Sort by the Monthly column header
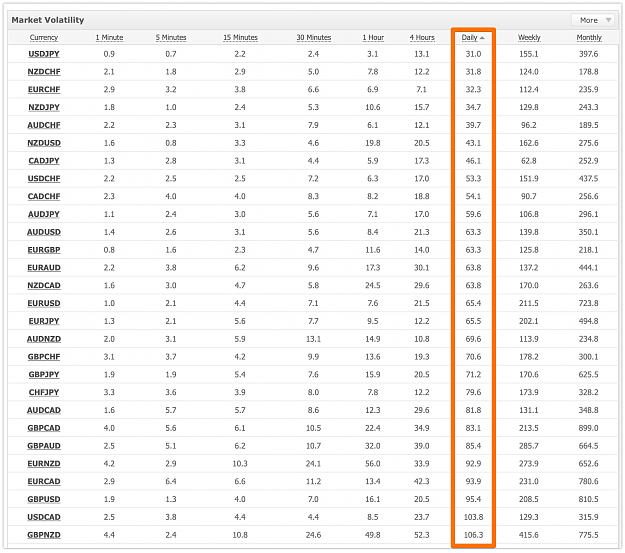This screenshot has height=553, width=625. pos(589,37)
